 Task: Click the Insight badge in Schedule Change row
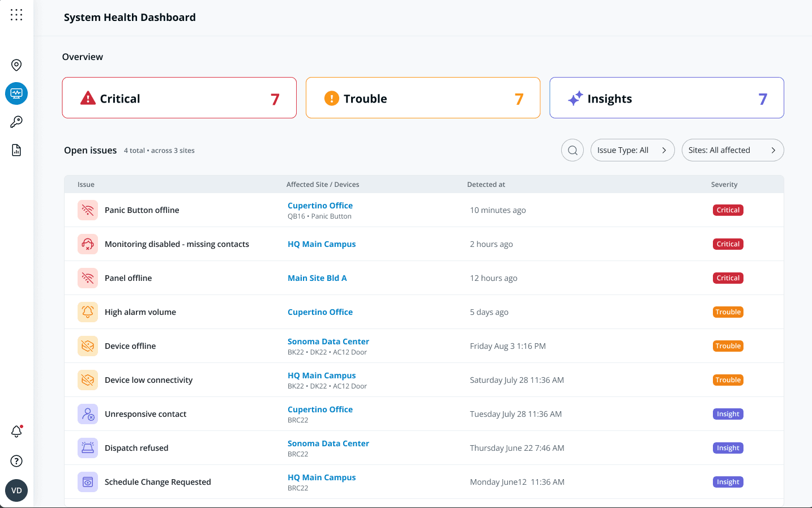[728, 482]
